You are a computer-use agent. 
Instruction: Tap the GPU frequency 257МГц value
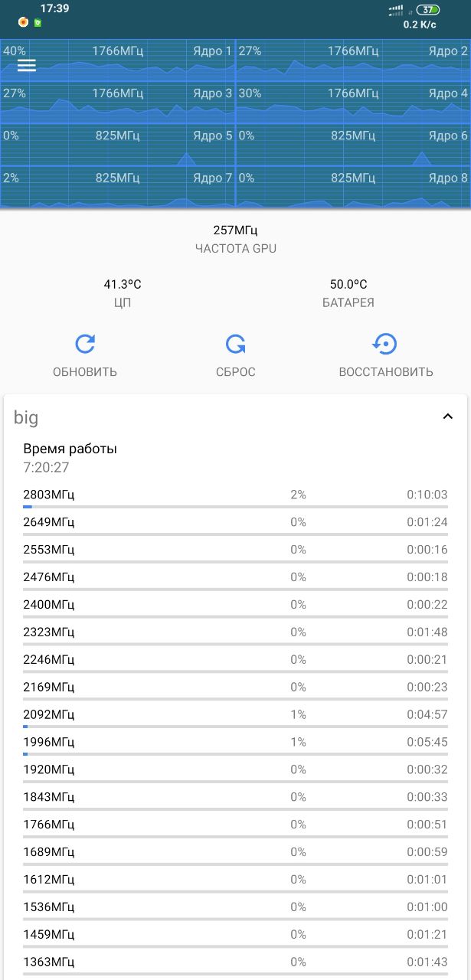[235, 230]
